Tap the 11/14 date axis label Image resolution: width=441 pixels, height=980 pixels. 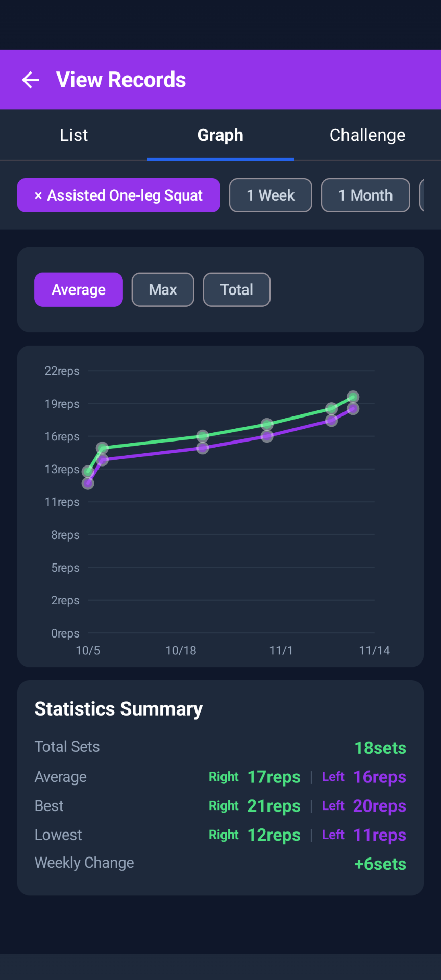[x=374, y=651]
